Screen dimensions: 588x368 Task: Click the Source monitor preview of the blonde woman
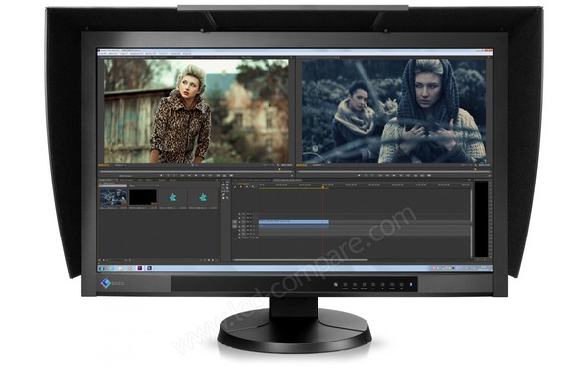click(x=196, y=111)
